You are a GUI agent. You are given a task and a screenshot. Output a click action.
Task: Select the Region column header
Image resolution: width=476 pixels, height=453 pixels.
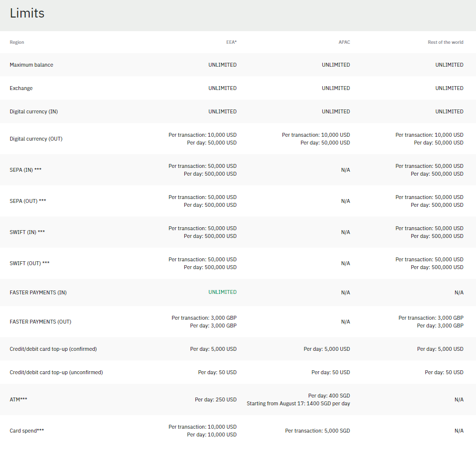(x=17, y=42)
